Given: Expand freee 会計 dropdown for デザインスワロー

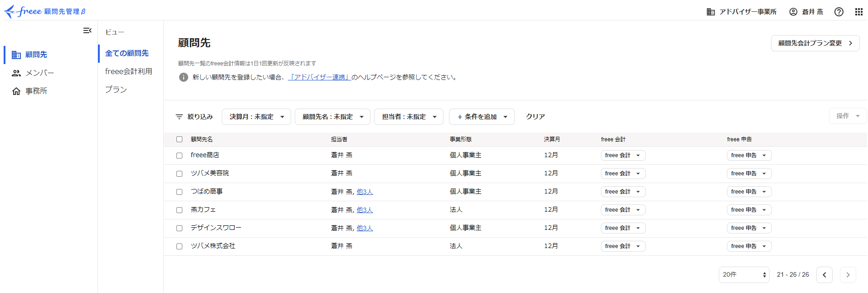Looking at the screenshot, I should [x=623, y=228].
